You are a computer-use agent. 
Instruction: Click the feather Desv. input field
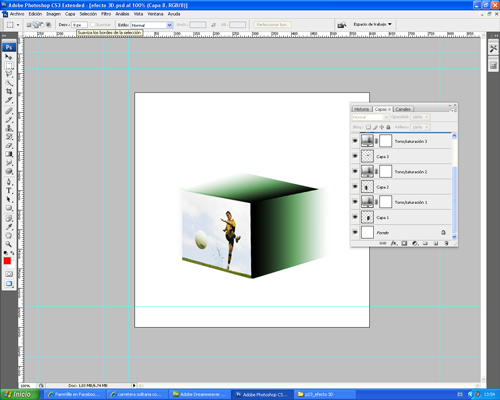pyautogui.click(x=80, y=25)
